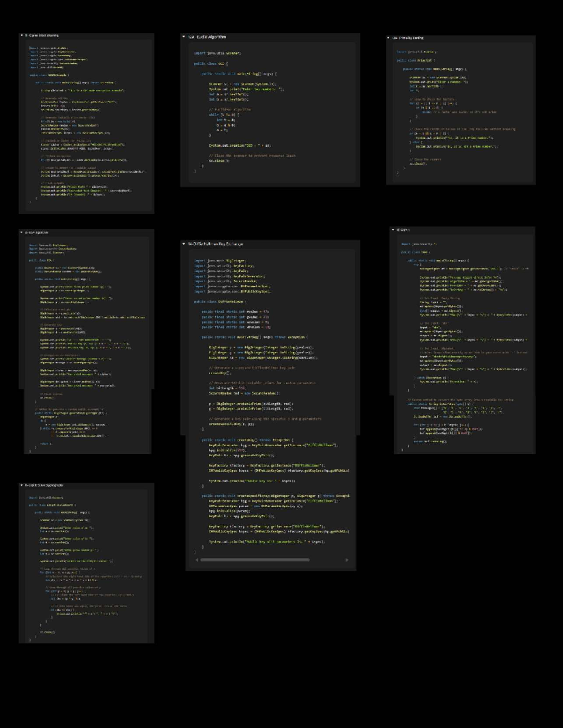The height and width of the screenshot is (728, 563).
Task: Collapse the Primality Testing section triangle
Action: tap(388, 38)
